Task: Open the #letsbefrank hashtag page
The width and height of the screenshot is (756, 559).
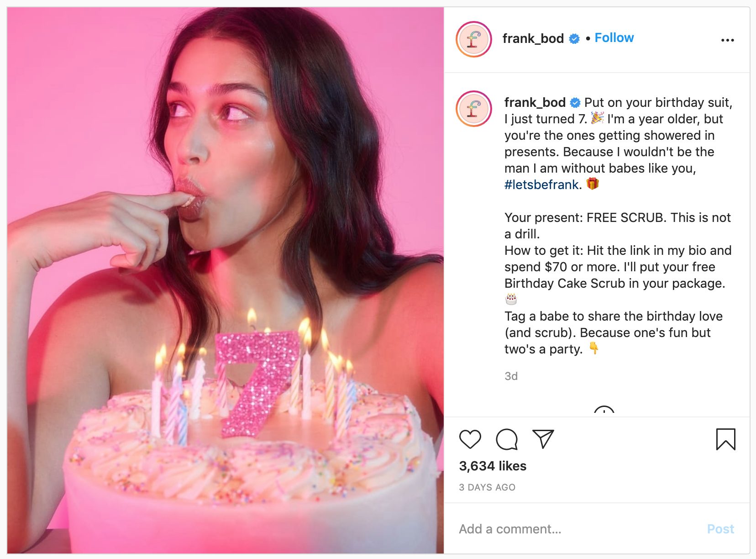Action: point(540,185)
